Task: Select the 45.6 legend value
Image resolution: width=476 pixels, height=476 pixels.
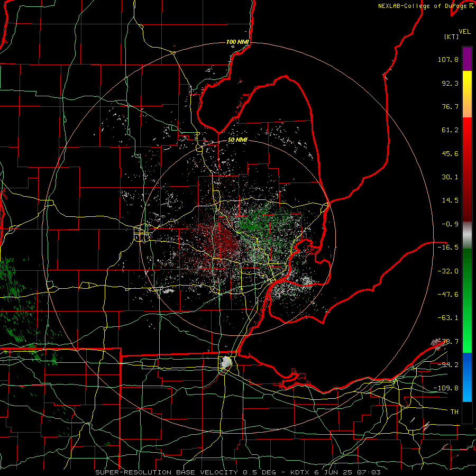Action: [x=450, y=153]
